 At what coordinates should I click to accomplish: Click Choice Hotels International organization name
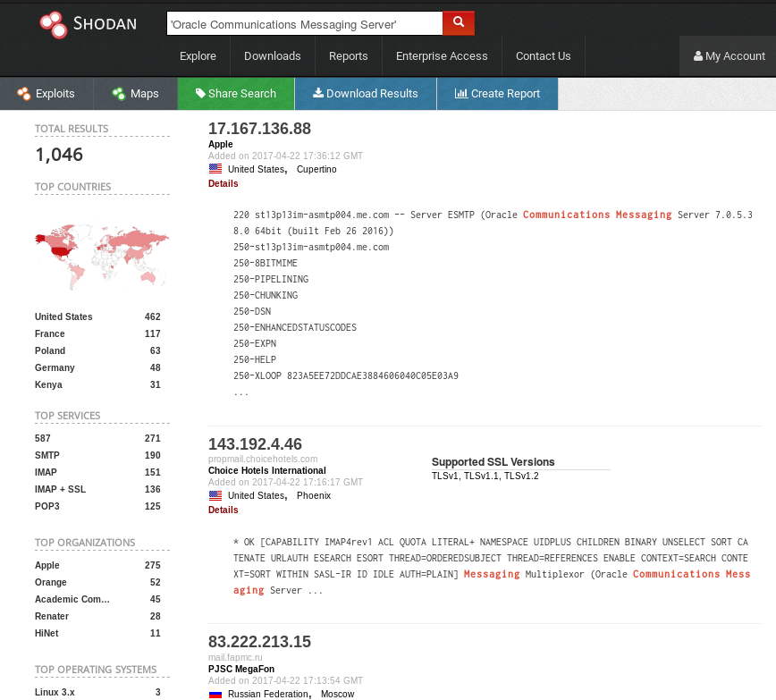click(x=266, y=470)
